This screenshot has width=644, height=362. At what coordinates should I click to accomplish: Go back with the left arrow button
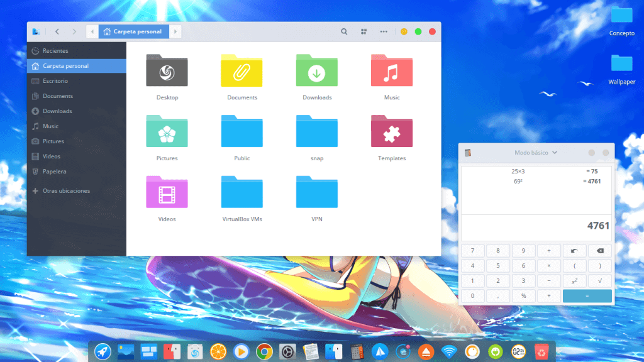(x=57, y=31)
